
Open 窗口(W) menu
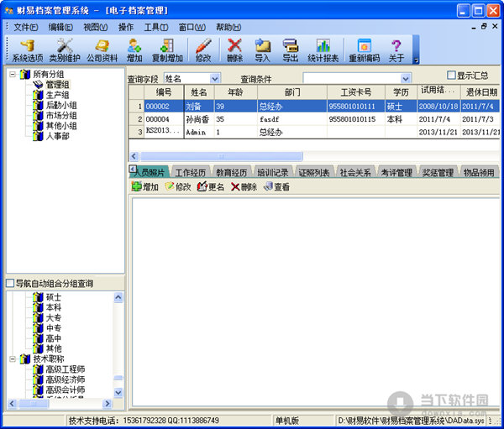point(192,28)
